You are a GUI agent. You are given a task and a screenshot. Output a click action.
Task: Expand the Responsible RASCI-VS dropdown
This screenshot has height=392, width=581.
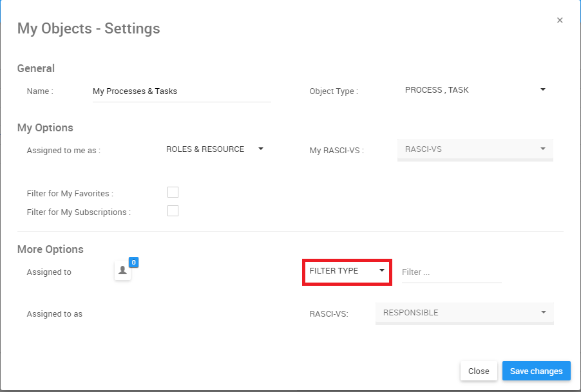[464, 313]
